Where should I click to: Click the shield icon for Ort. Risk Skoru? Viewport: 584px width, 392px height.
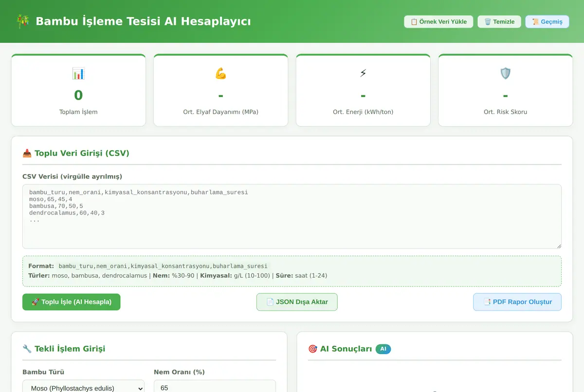click(x=506, y=73)
